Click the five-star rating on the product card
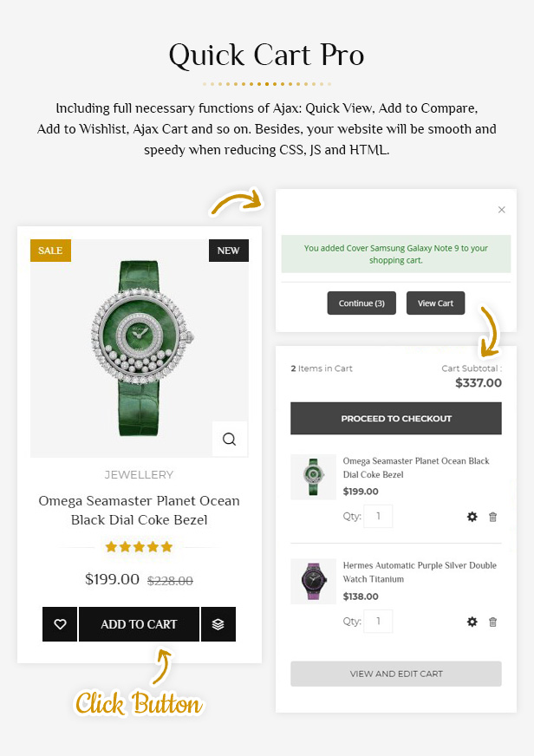534x756 pixels. [x=139, y=547]
